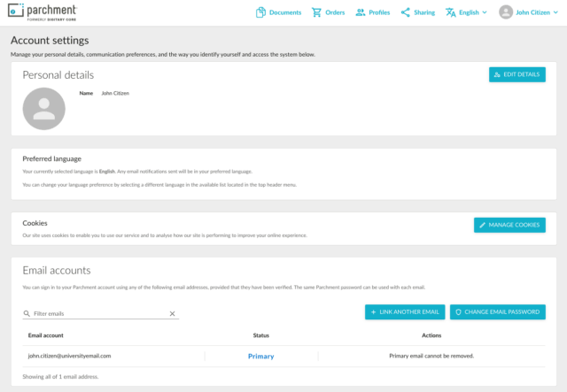The width and height of the screenshot is (567, 392).
Task: Click the Primary status label
Action: pos(260,356)
